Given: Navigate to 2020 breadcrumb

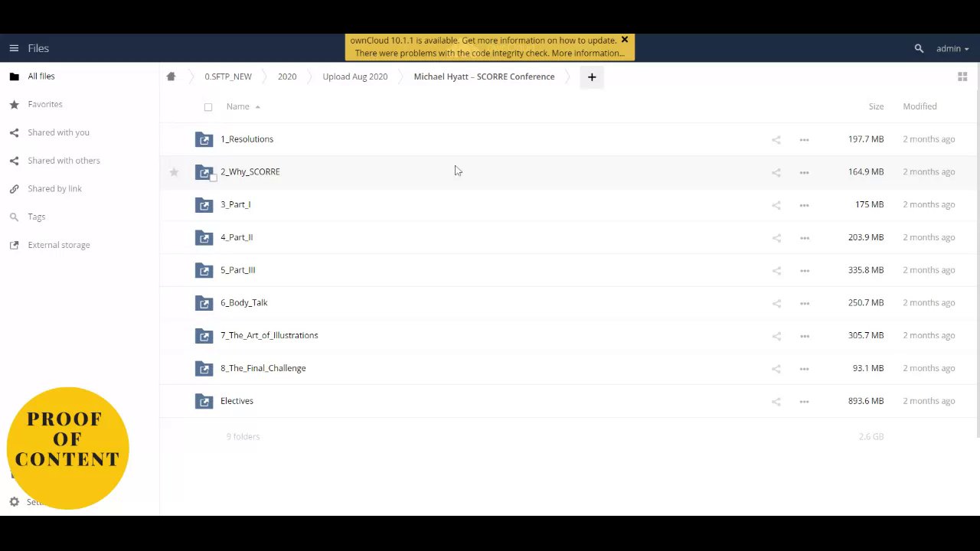Looking at the screenshot, I should 287,77.
